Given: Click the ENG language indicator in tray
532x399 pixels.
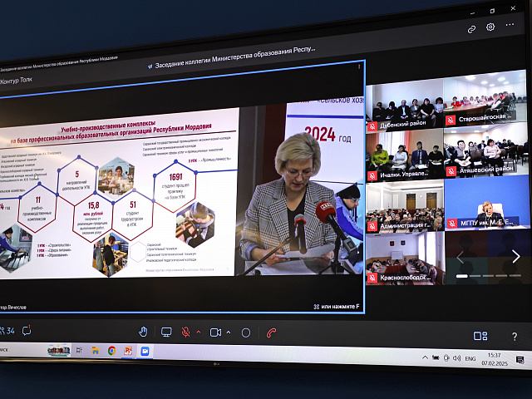Looking at the screenshot, I should click(470, 357).
